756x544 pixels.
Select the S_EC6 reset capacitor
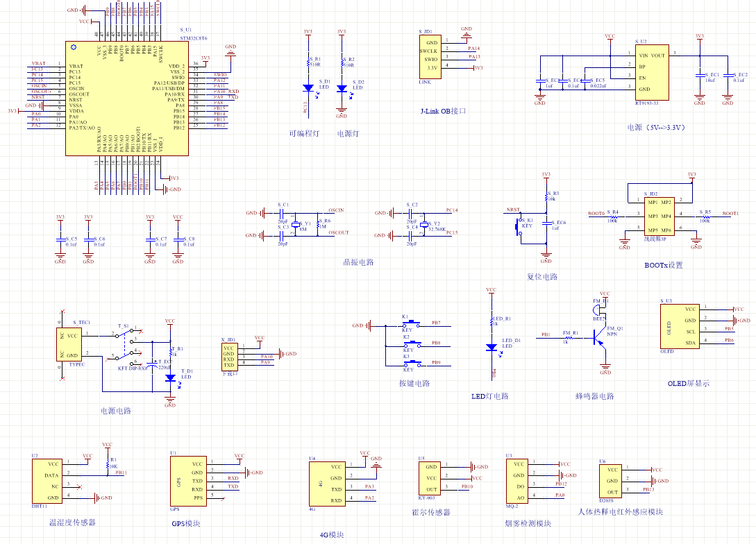[x=546, y=223]
